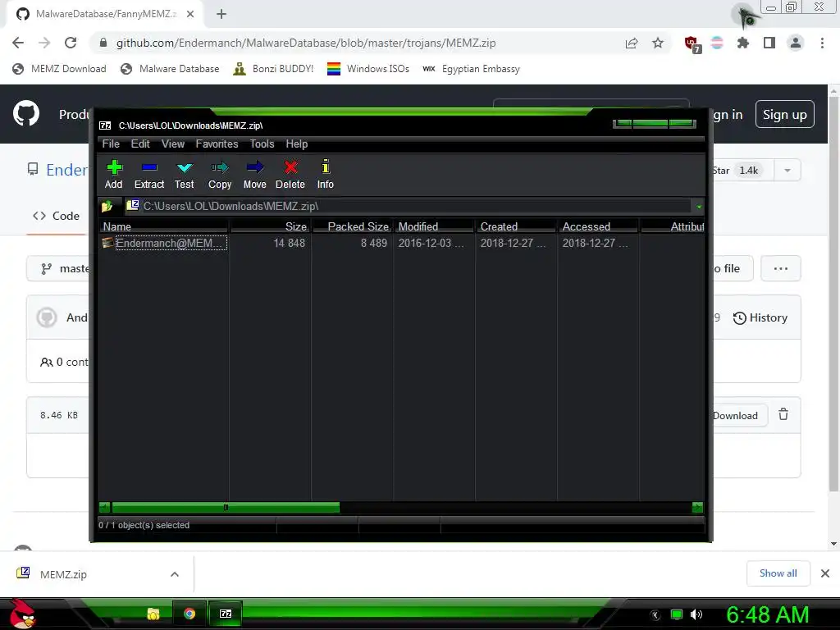Open a new Chrome tab
Screen dimensions: 840x630
coord(221,14)
